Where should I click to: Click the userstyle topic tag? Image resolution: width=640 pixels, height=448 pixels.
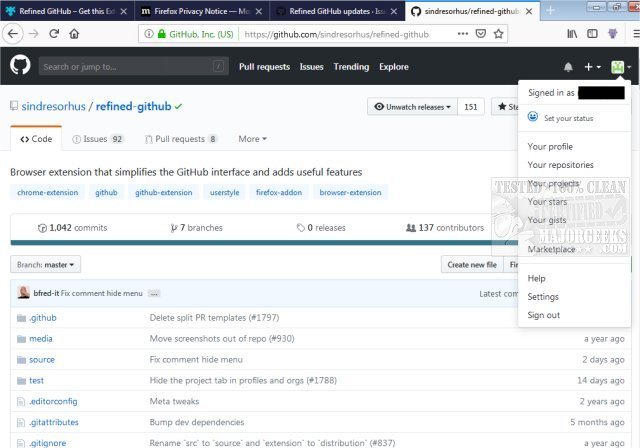pos(224,193)
